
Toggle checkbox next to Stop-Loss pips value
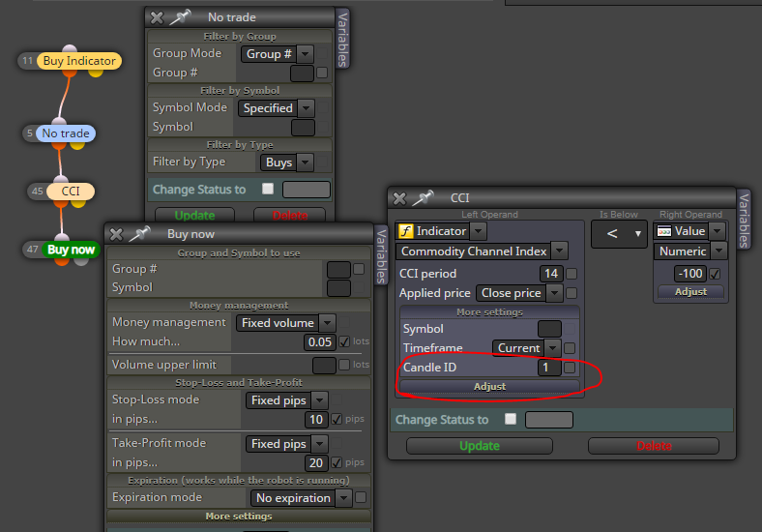click(x=337, y=419)
